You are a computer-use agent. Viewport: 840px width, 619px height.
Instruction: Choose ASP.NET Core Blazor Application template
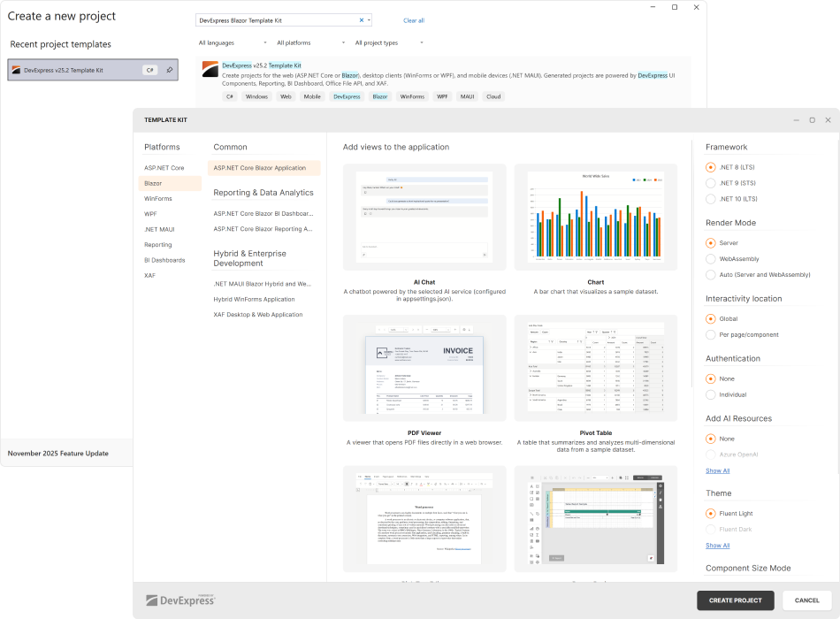click(x=264, y=168)
